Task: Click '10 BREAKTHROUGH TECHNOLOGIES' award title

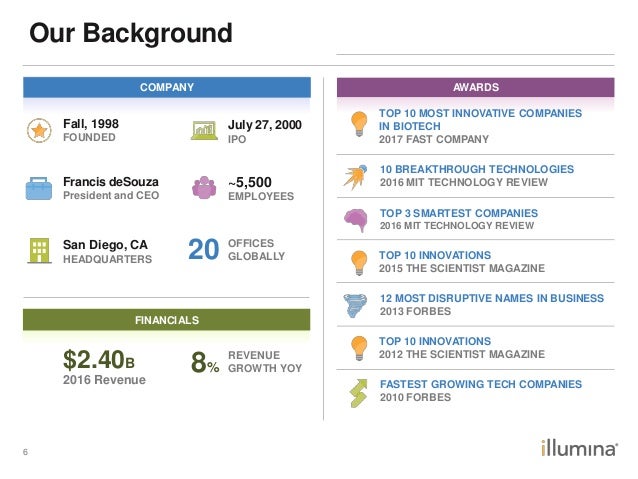Action: pyautogui.click(x=477, y=169)
